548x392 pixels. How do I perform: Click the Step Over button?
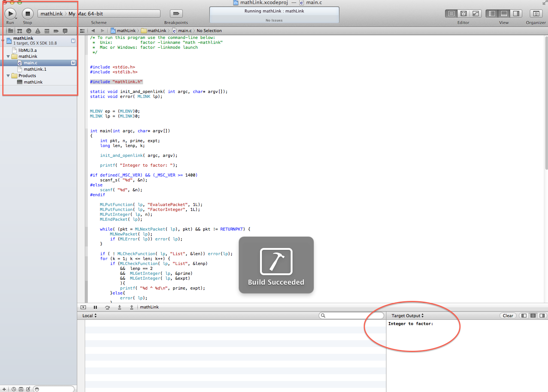[x=107, y=307]
